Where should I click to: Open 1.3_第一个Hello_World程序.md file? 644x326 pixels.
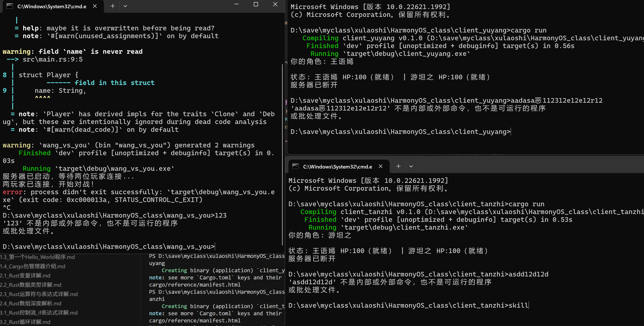click(37, 257)
